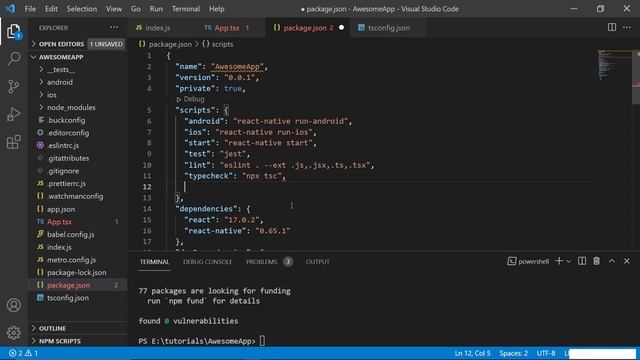This screenshot has width=640, height=360.
Task: Maximize the panel with up chevron
Action: point(611,261)
